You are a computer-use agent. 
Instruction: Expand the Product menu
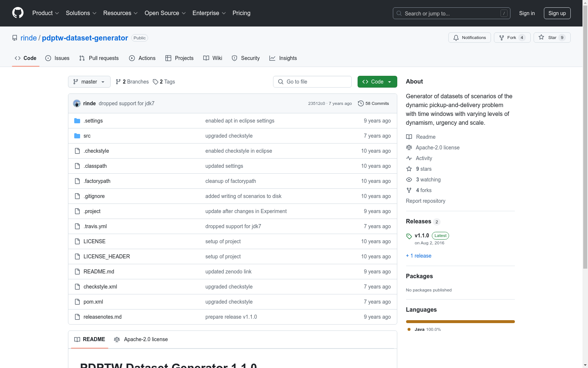tap(46, 13)
